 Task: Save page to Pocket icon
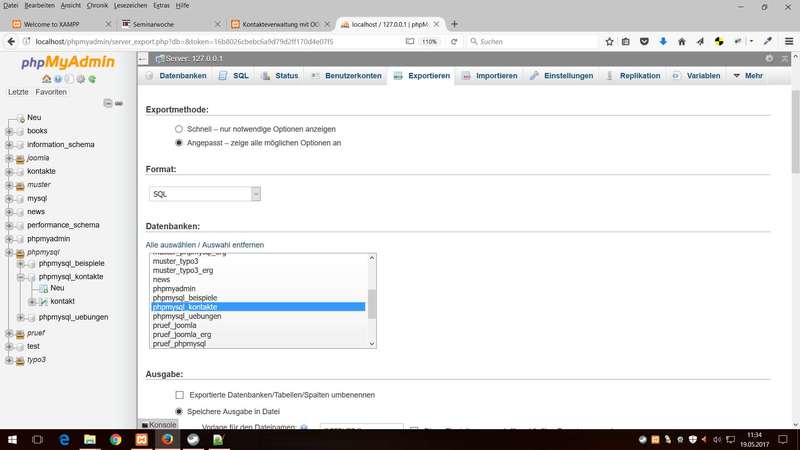[x=644, y=41]
